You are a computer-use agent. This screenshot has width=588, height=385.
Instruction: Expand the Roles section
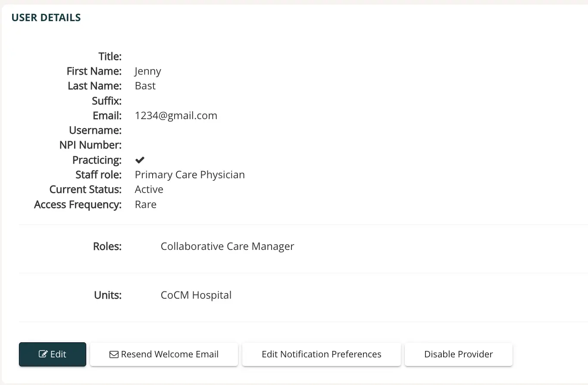(107, 246)
